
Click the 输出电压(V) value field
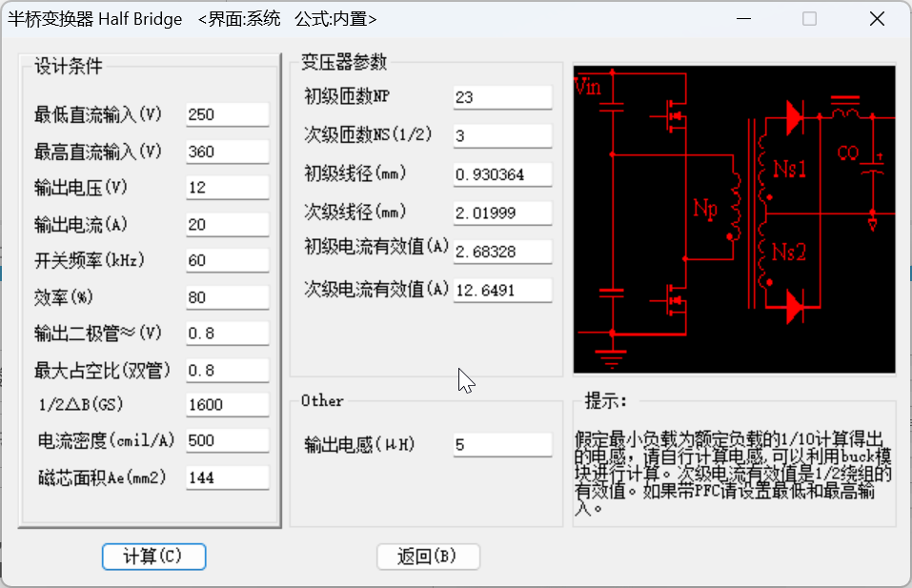coord(228,188)
